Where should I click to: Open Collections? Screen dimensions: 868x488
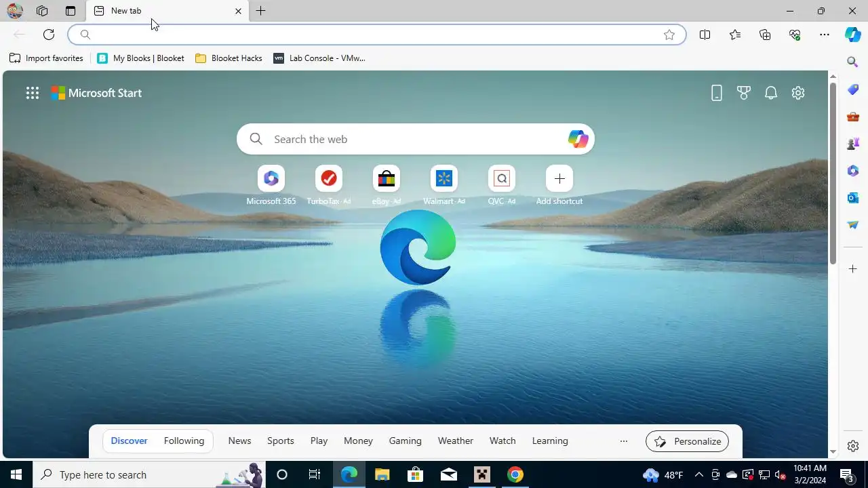pyautogui.click(x=765, y=35)
